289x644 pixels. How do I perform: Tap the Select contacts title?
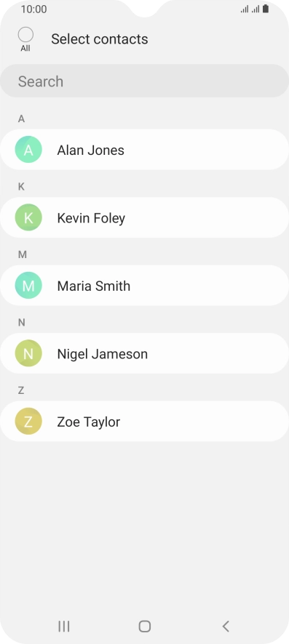point(100,39)
